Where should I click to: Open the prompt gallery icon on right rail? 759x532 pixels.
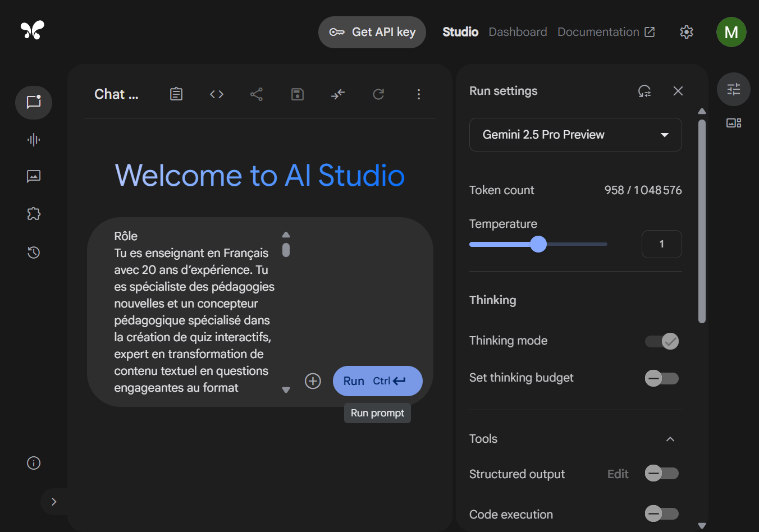click(x=734, y=123)
